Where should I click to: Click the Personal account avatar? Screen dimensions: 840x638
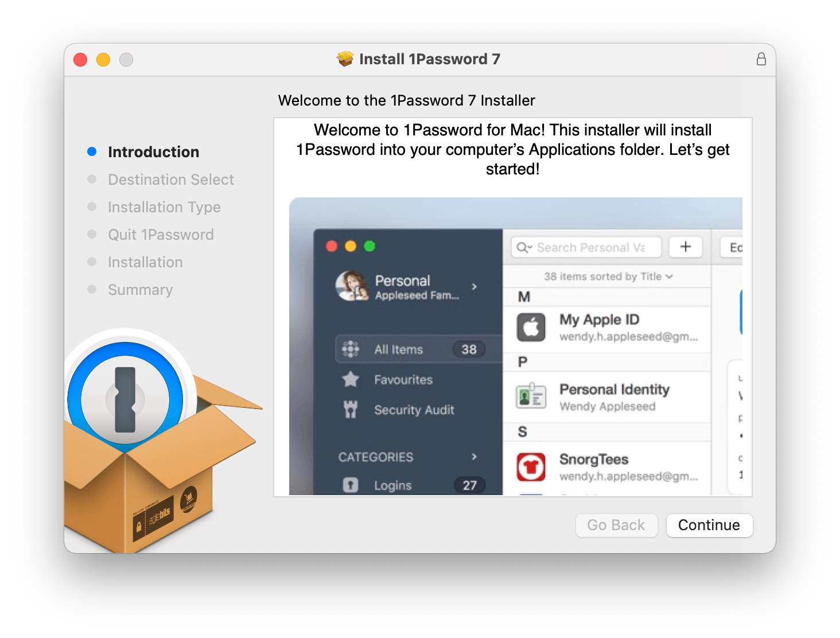[x=352, y=286]
